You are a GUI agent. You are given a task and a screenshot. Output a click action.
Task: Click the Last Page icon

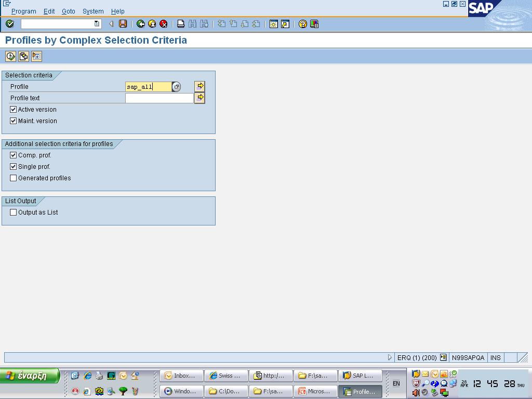(256, 24)
